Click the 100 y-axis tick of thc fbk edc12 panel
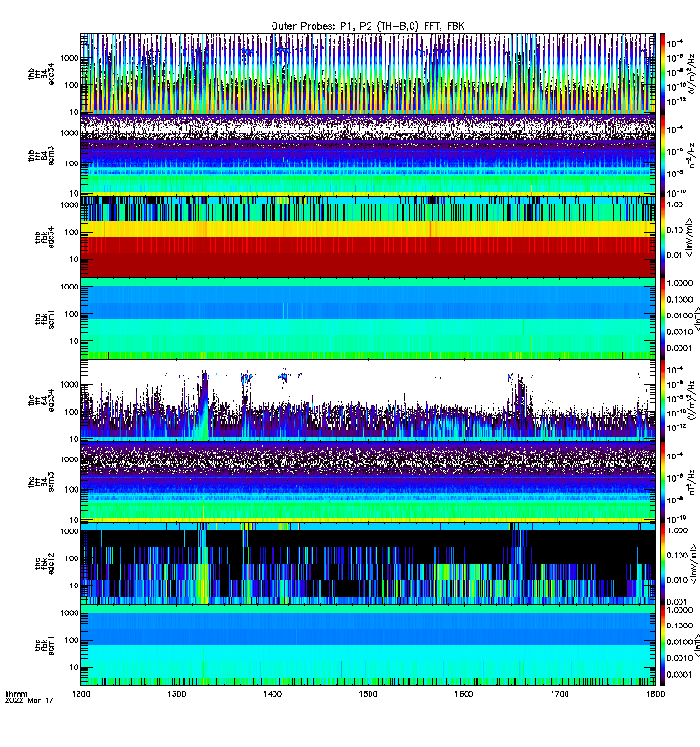Screen dimensions: 700x747 tap(72, 558)
